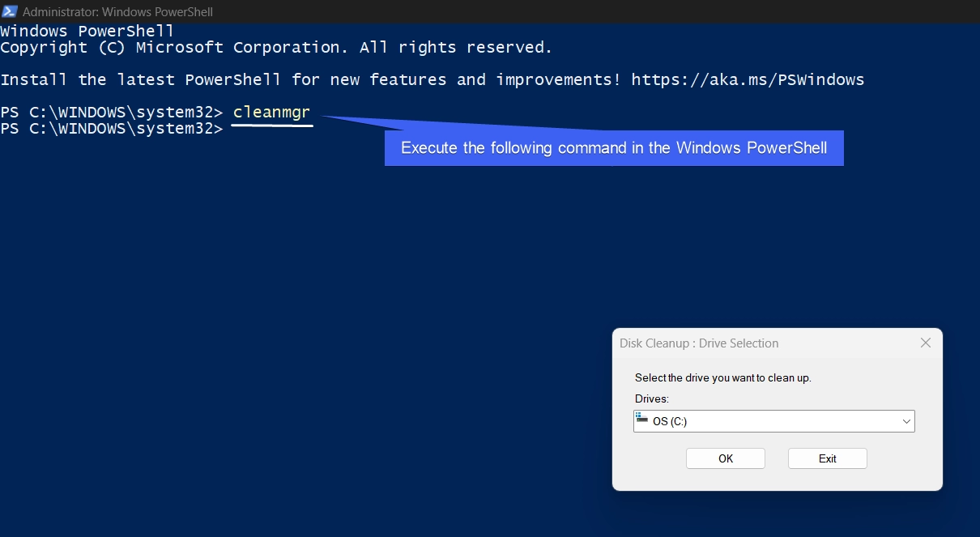Click 'Select the drive you want to clean up.' text
Viewport: 980px width, 537px height.
click(723, 377)
